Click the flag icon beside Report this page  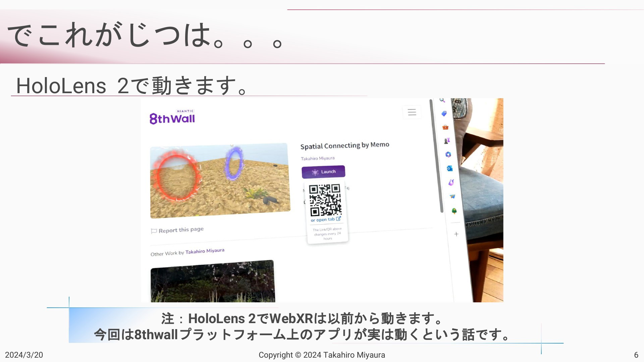154,231
